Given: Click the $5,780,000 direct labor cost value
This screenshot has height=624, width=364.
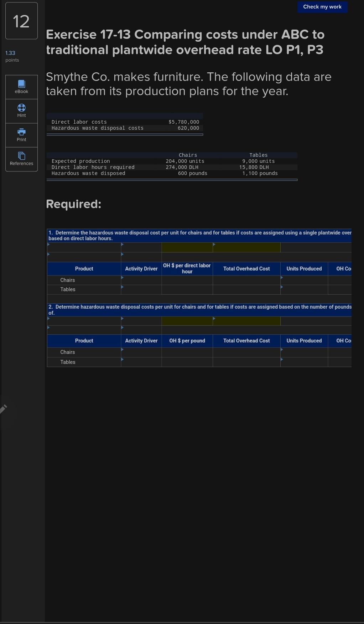Looking at the screenshot, I should click(184, 122).
